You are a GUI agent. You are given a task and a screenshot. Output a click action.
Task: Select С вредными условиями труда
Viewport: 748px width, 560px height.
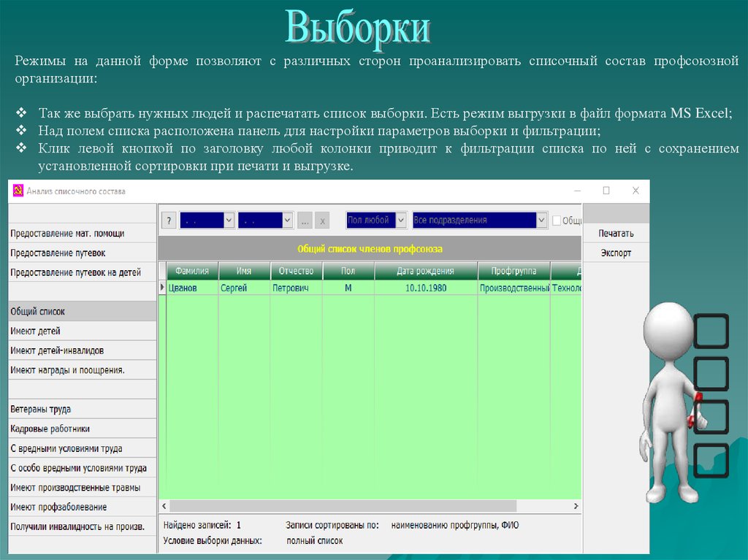pyautogui.click(x=83, y=448)
